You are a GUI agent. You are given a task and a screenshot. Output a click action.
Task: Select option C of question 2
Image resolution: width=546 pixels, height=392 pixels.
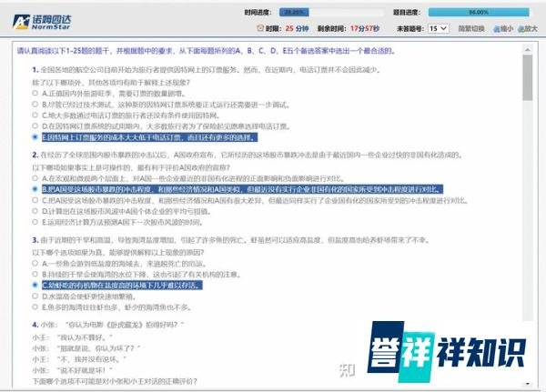tap(35, 200)
